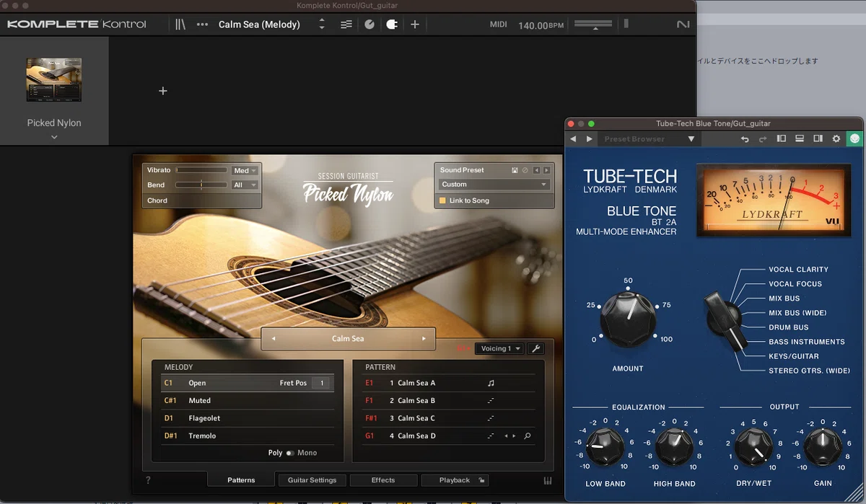Expand the chevron below Picked Nylon
The width and height of the screenshot is (866, 504).
tap(54, 137)
